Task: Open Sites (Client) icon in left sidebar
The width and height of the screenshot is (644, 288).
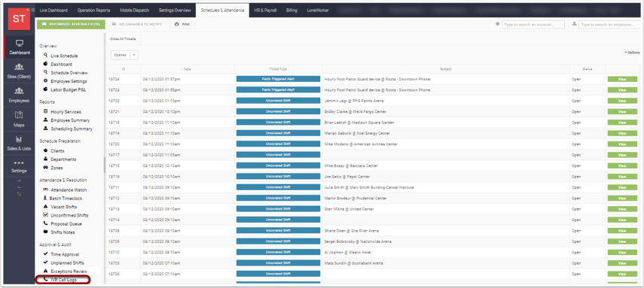Action: [20, 67]
